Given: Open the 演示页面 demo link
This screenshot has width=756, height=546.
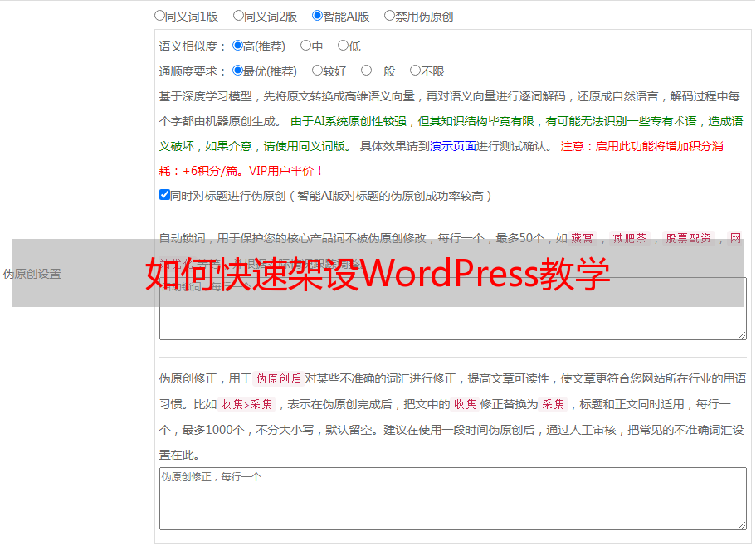Looking at the screenshot, I should tap(453, 146).
